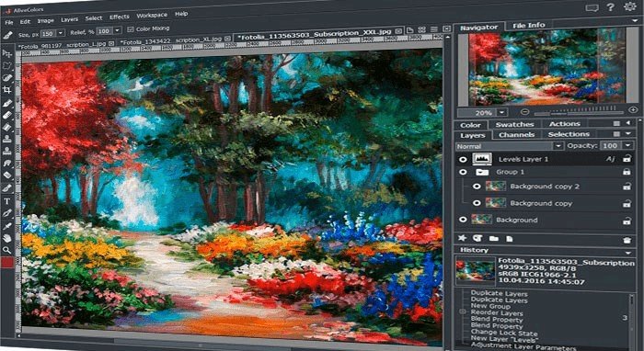The image size is (644, 351).
Task: Hide the Levels Layer 1 layer
Action: pos(463,159)
